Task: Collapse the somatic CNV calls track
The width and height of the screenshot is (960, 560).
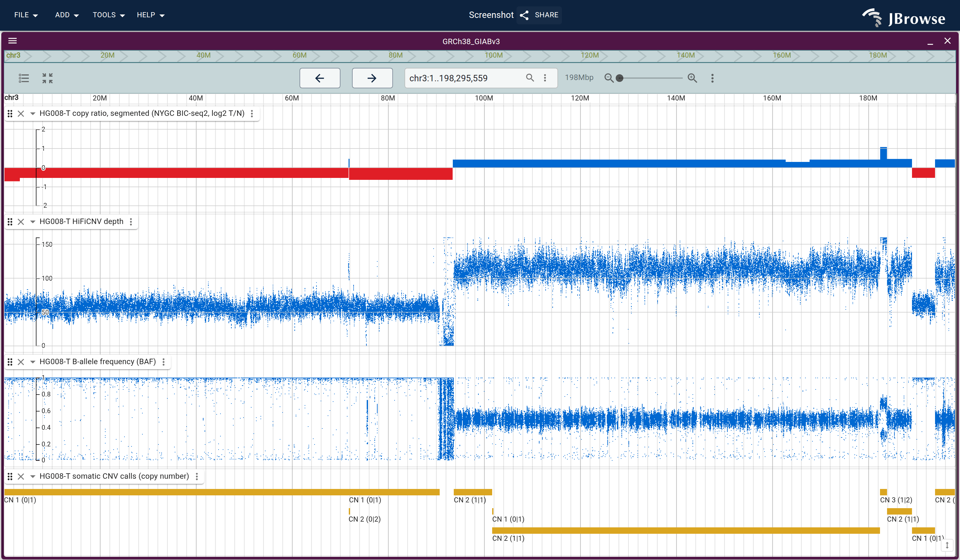Action: pyautogui.click(x=33, y=476)
